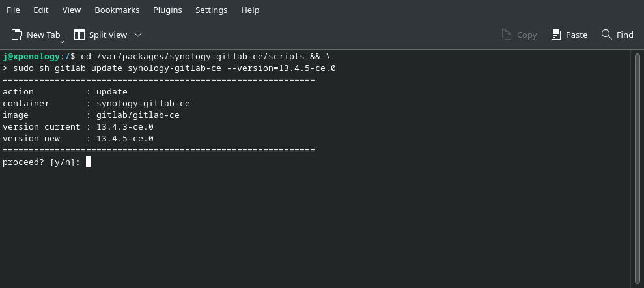Click the Paste label
Viewport: 644px width, 288px height.
click(x=577, y=35)
